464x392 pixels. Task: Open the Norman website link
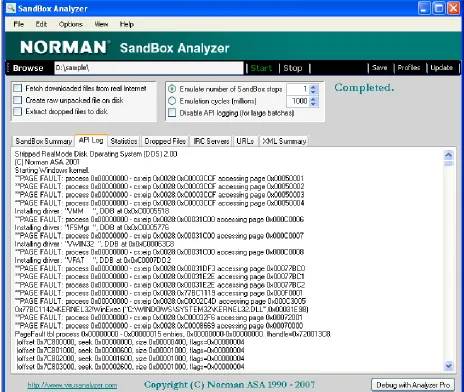click(72, 385)
